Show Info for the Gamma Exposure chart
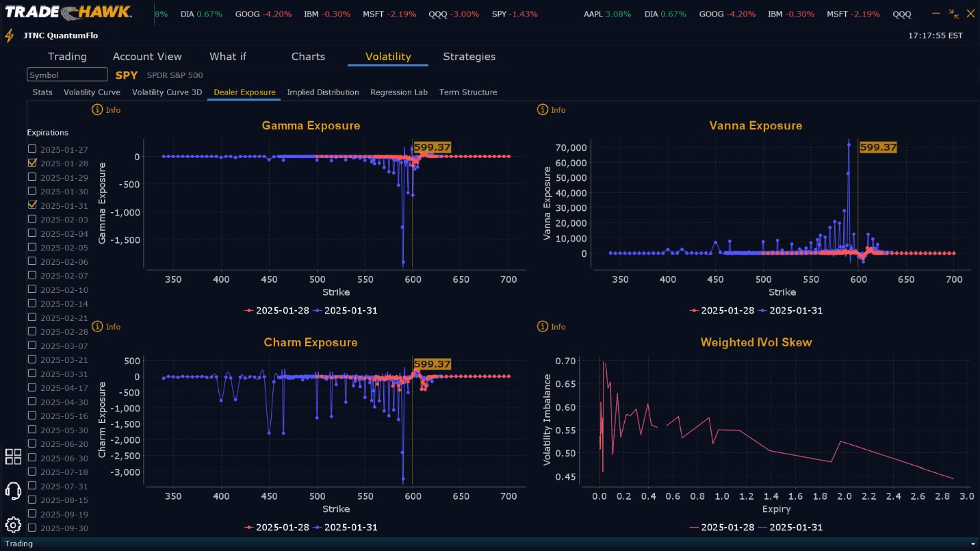980x551 pixels. (x=106, y=110)
